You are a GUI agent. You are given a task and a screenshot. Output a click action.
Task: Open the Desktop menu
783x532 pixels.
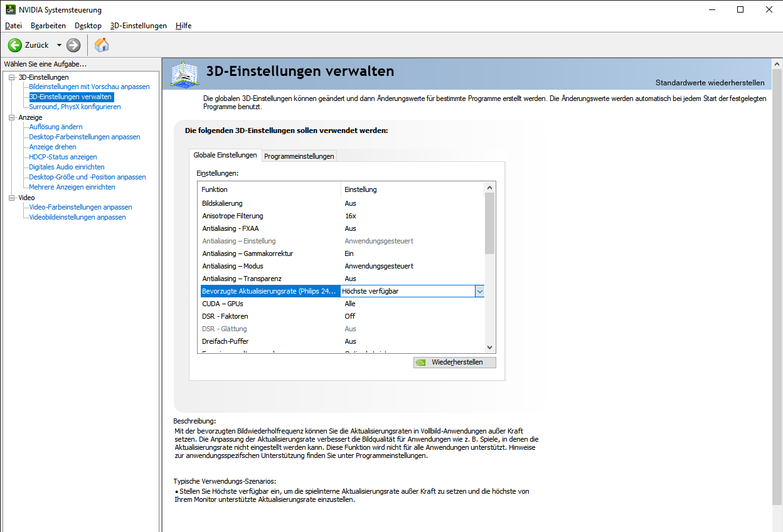pyautogui.click(x=88, y=26)
